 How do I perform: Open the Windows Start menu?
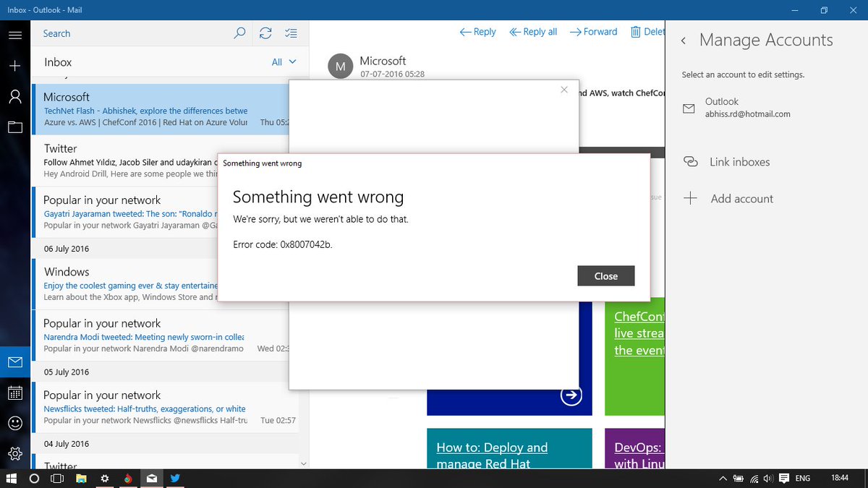click(11, 478)
